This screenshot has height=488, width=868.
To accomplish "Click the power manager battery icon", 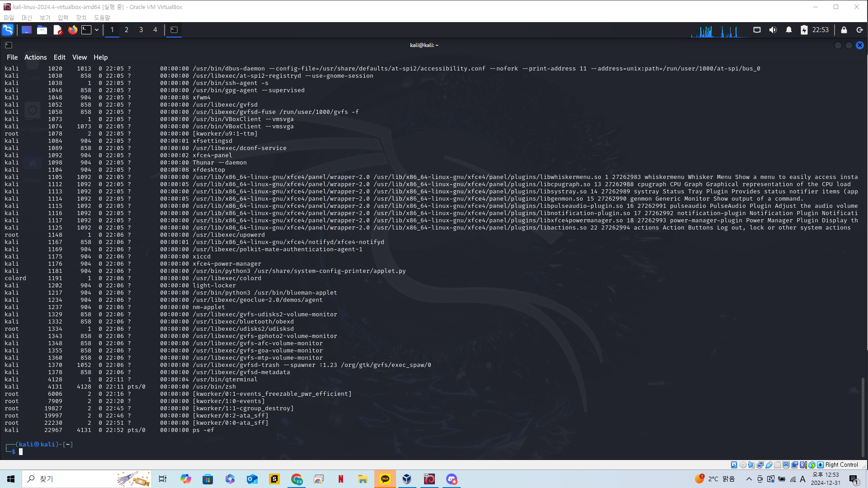I will 804,30.
